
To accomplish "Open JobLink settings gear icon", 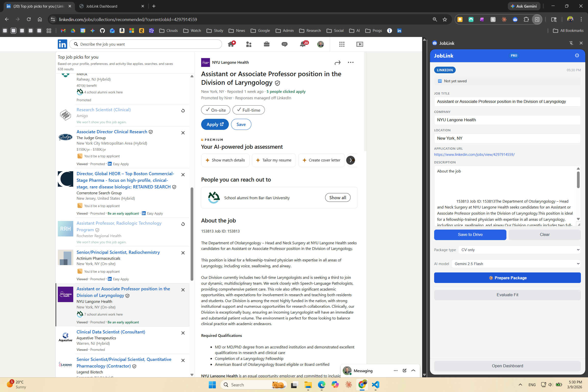I will 577,56.
